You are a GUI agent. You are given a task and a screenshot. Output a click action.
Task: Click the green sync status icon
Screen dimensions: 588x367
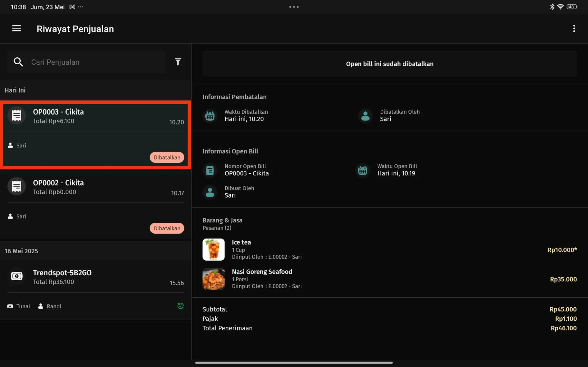[x=180, y=306]
